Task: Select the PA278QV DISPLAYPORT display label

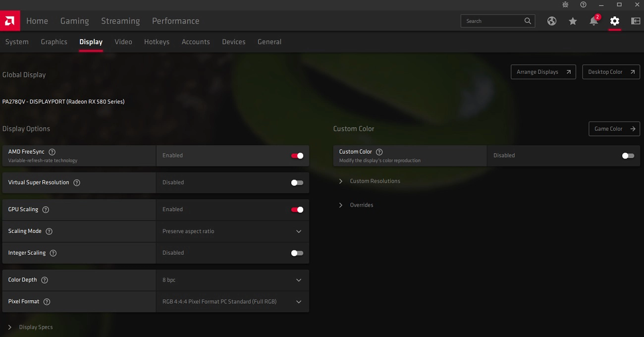Action: (x=63, y=102)
